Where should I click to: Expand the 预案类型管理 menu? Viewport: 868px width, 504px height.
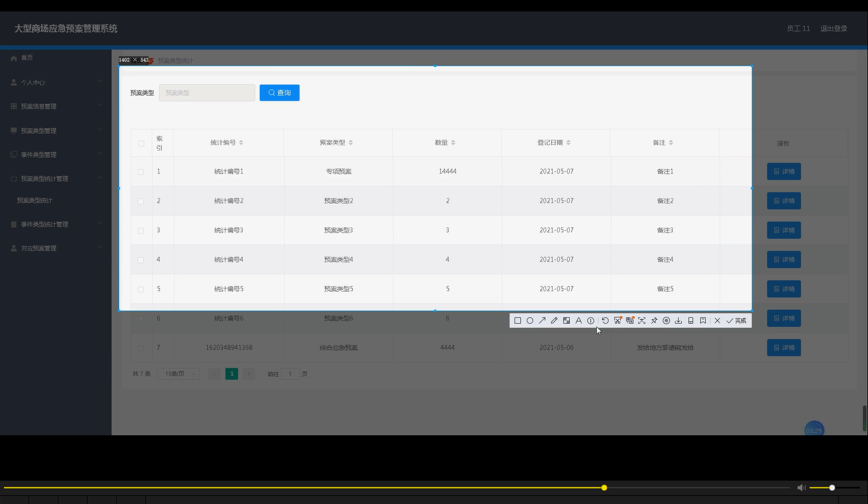(x=56, y=131)
